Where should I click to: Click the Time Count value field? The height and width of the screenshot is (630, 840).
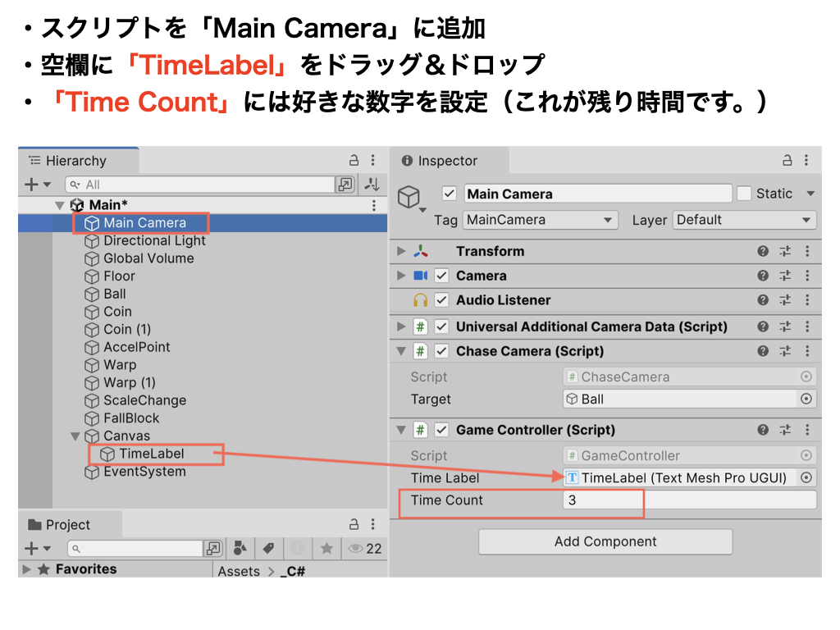coord(689,500)
